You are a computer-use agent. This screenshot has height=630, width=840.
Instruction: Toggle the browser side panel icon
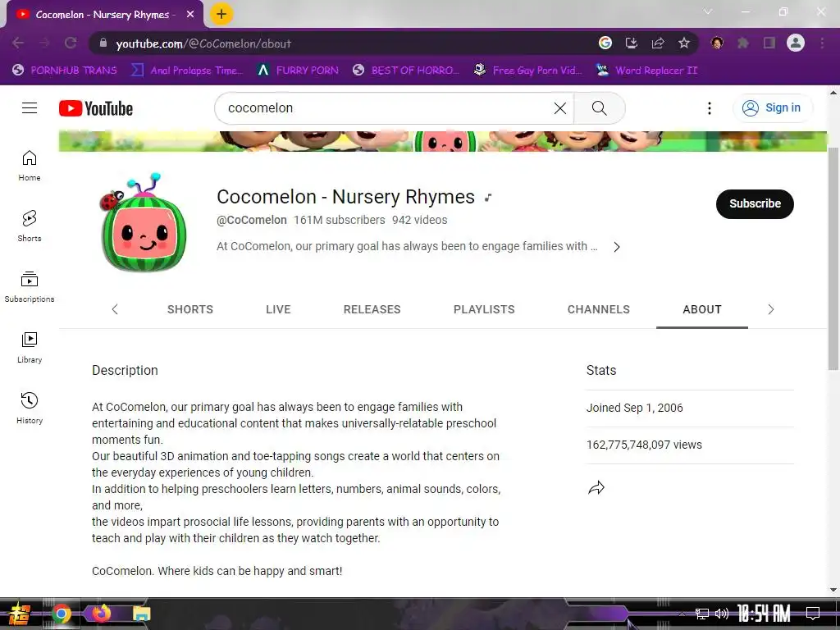(769, 43)
